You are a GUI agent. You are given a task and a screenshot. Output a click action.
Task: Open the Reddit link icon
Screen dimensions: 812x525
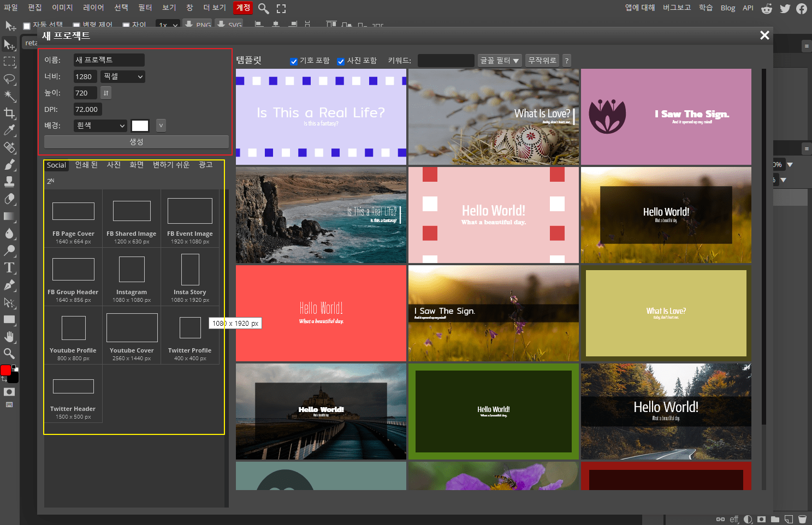tap(767, 8)
